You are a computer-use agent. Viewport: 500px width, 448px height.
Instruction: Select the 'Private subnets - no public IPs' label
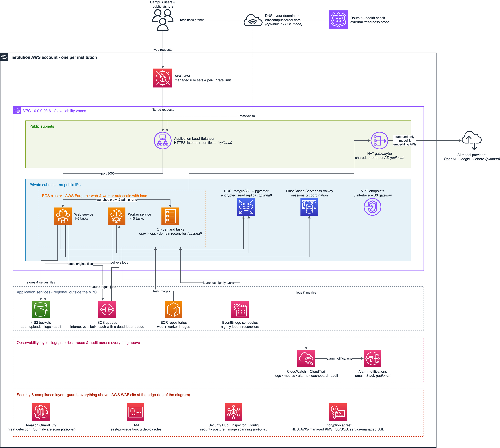click(x=55, y=185)
